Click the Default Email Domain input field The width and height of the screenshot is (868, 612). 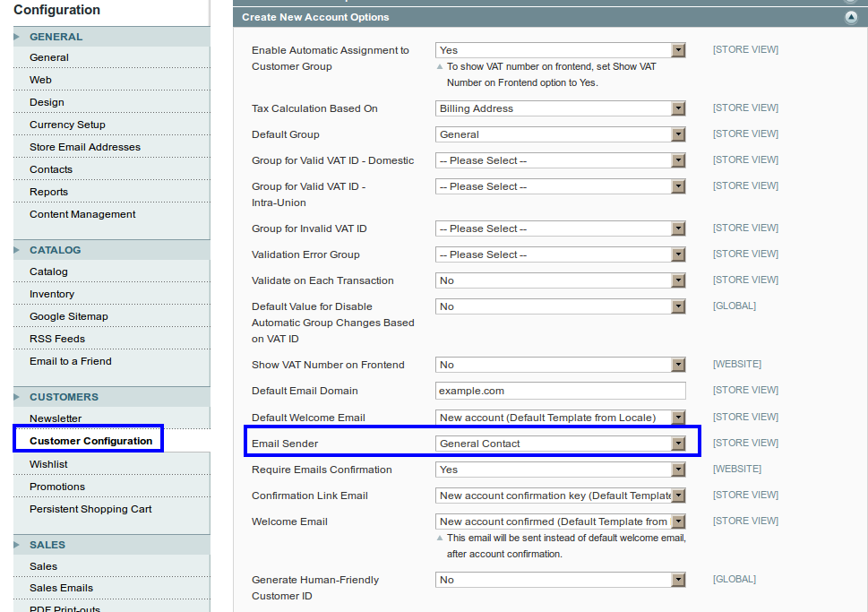coord(560,390)
